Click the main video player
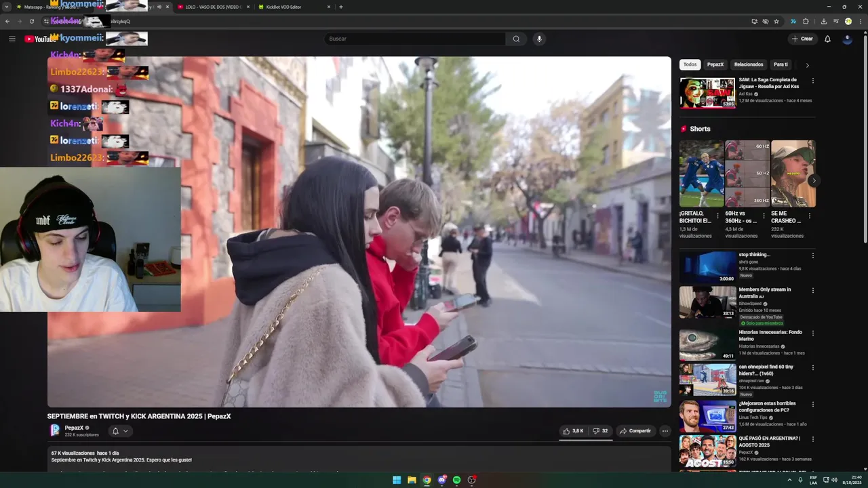The height and width of the screenshot is (488, 868). point(359,232)
